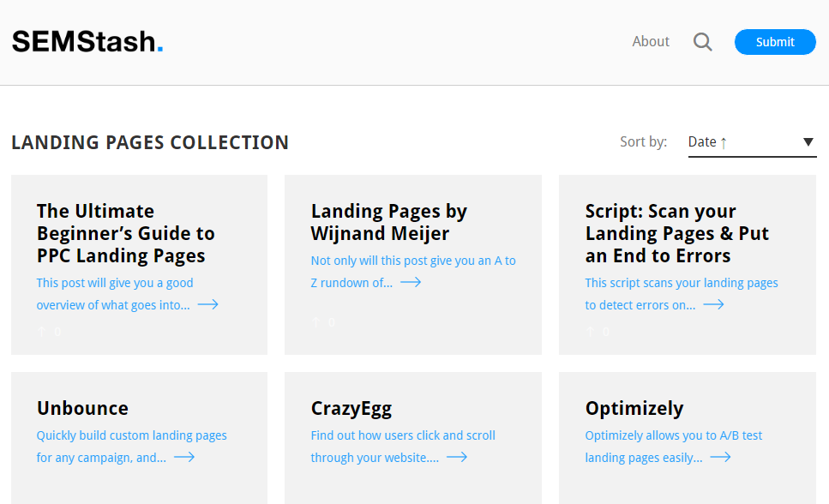Click arrow after 'overview of what goes into...'
This screenshot has width=829, height=504.
[207, 304]
